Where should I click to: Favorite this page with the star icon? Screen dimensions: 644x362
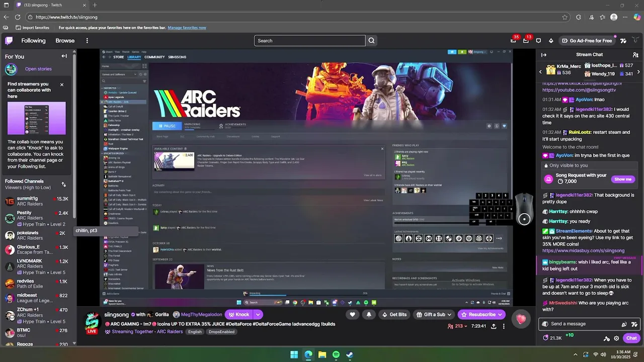(x=565, y=17)
